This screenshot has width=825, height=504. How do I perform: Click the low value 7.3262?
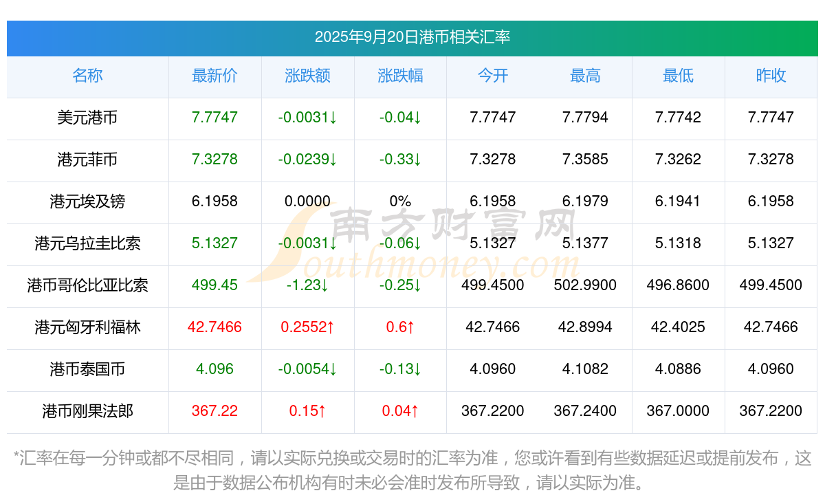(x=678, y=160)
